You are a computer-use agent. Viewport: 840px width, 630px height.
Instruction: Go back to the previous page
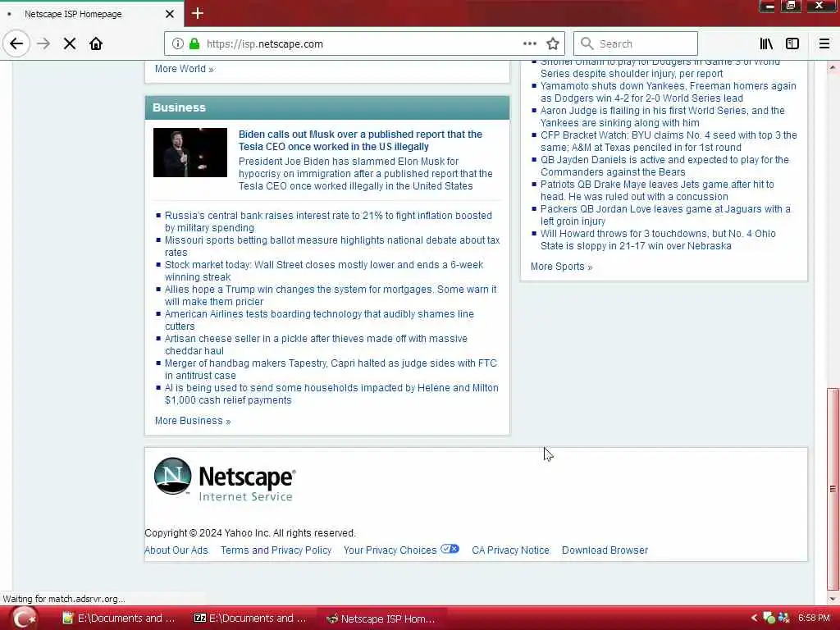[16, 43]
